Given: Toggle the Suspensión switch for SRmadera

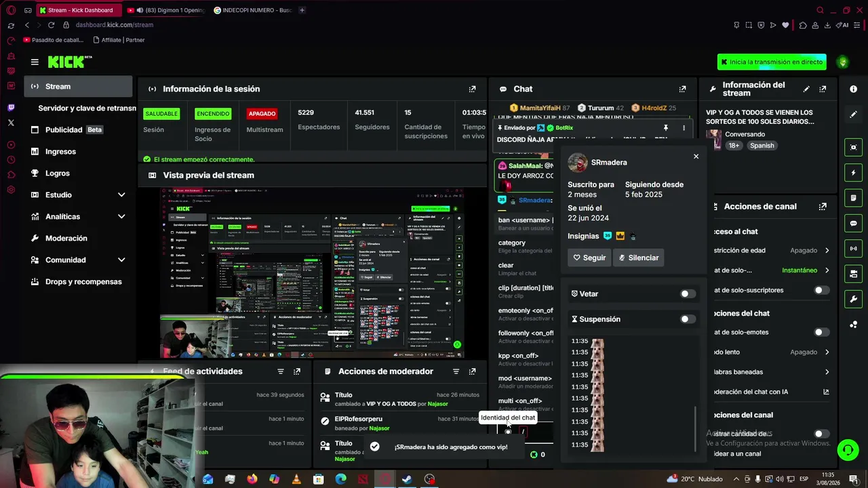Looking at the screenshot, I should 688,319.
